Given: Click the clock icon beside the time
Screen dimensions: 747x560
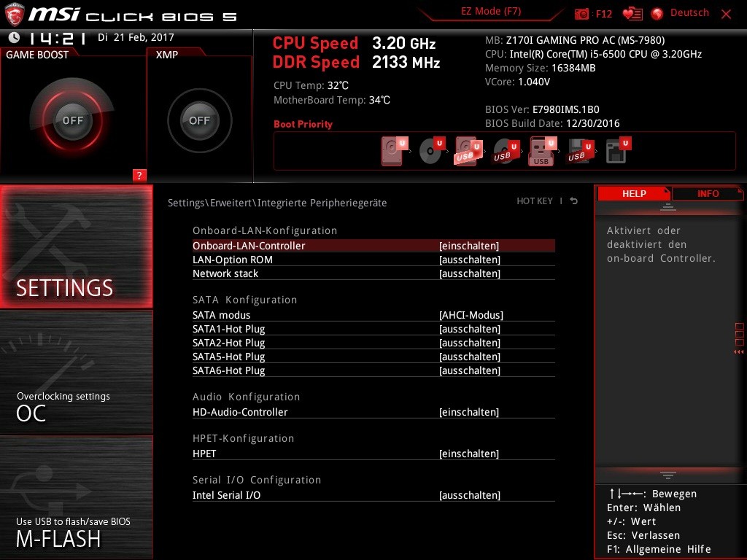Looking at the screenshot, I should 14,37.
